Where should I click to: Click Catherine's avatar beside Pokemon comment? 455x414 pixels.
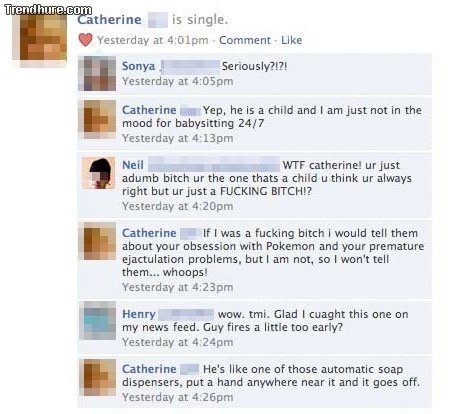tap(97, 241)
